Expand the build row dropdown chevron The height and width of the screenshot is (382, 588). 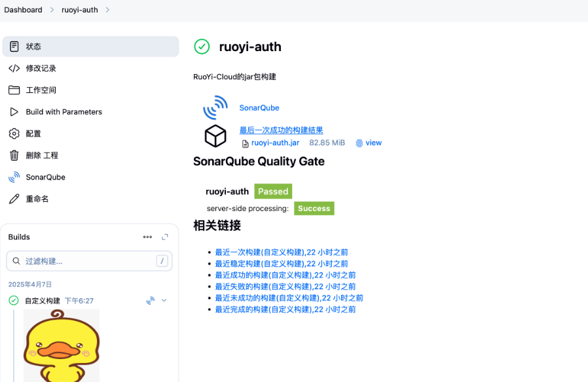(x=164, y=301)
